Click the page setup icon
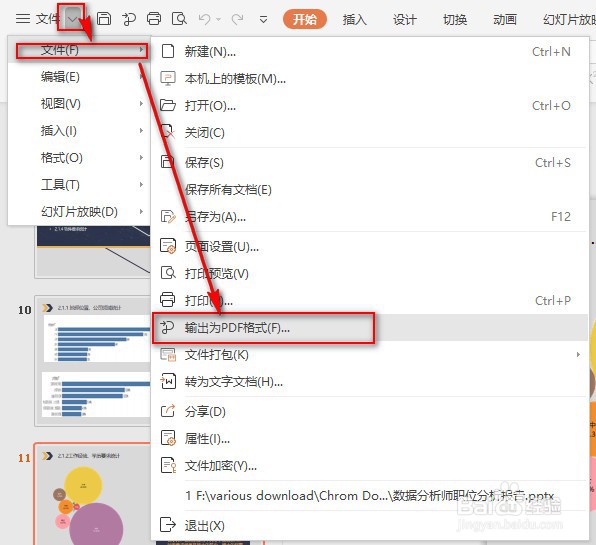This screenshot has width=596, height=545. [x=168, y=246]
